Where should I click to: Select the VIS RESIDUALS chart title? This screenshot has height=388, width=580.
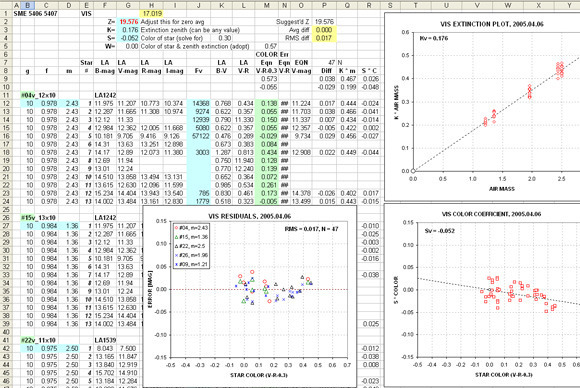pos(249,216)
